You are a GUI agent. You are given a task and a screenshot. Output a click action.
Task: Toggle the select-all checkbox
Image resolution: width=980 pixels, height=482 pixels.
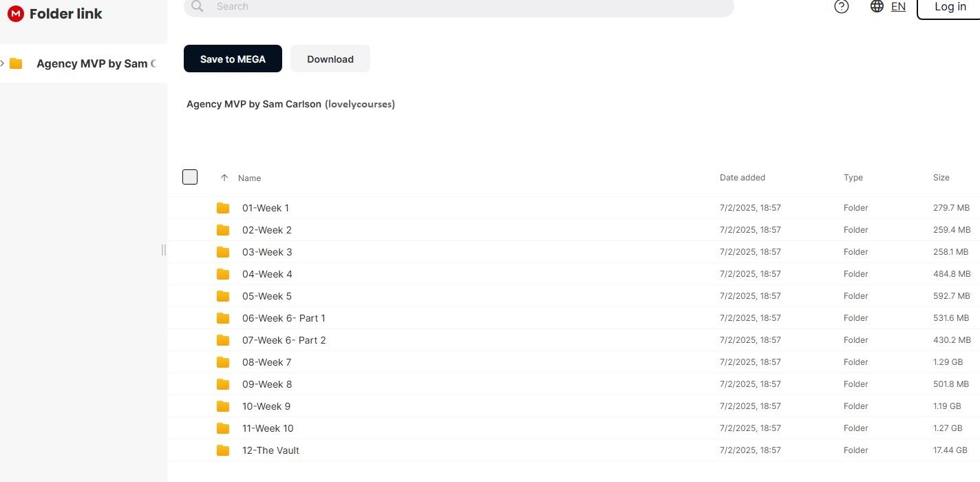pos(190,177)
